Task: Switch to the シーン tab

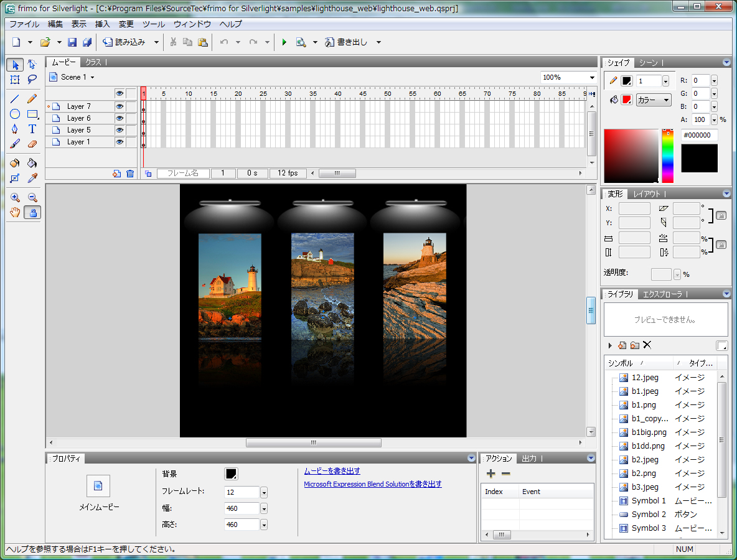Action: tap(649, 62)
